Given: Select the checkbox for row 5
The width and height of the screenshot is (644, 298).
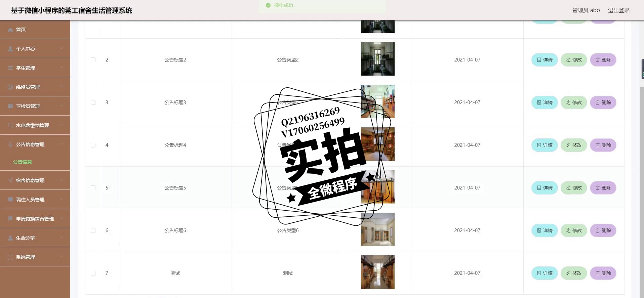Looking at the screenshot, I should (x=93, y=188).
